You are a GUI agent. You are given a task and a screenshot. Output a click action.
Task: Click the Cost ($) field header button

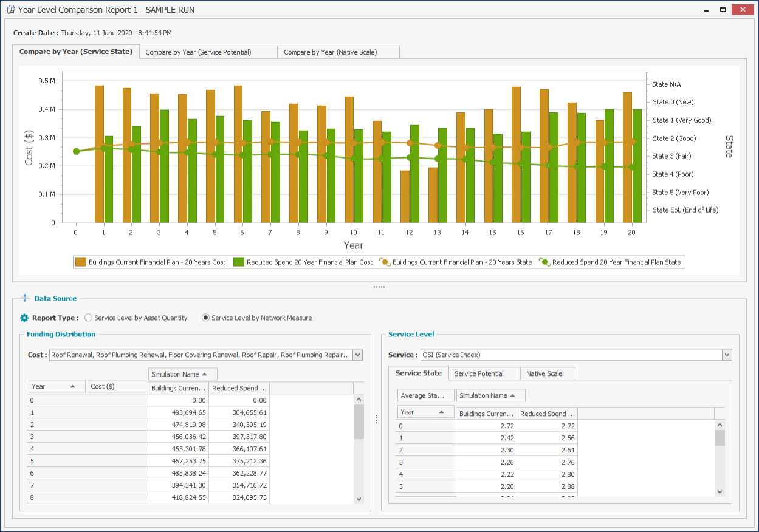coord(117,386)
